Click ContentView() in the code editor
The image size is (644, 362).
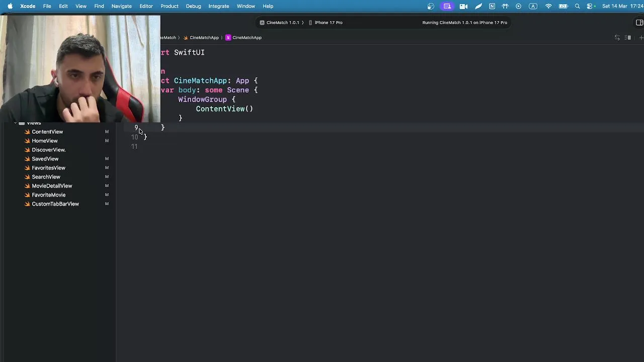[x=224, y=109]
